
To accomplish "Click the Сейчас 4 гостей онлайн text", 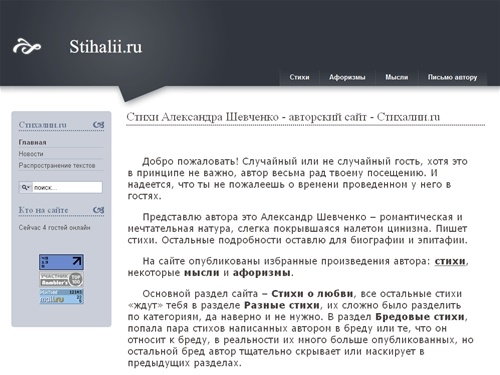I will pos(54,228).
